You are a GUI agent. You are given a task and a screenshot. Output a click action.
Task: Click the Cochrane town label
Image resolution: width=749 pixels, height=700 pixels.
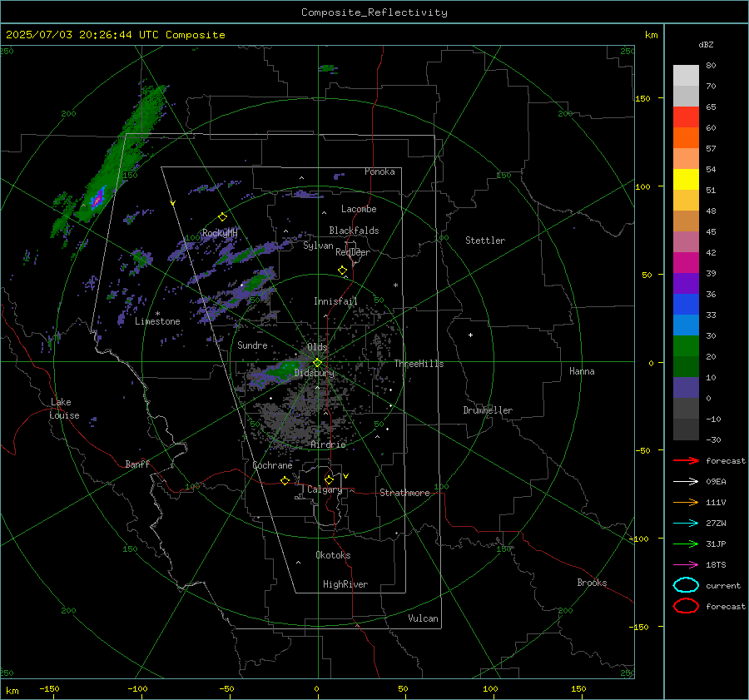(x=272, y=465)
